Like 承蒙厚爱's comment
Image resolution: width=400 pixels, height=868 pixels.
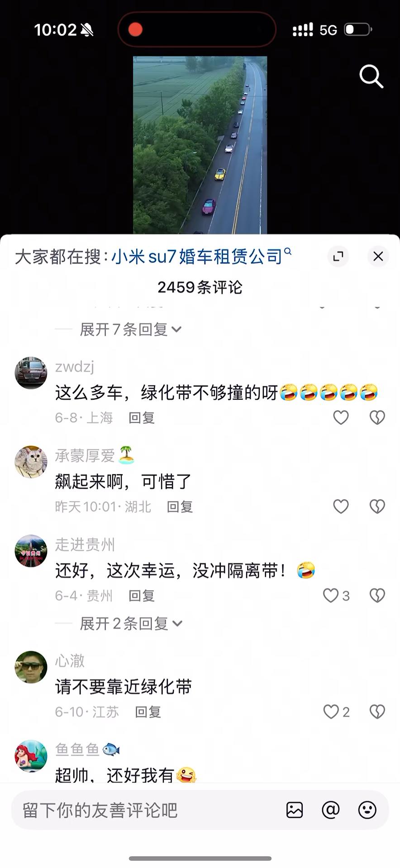(x=341, y=506)
